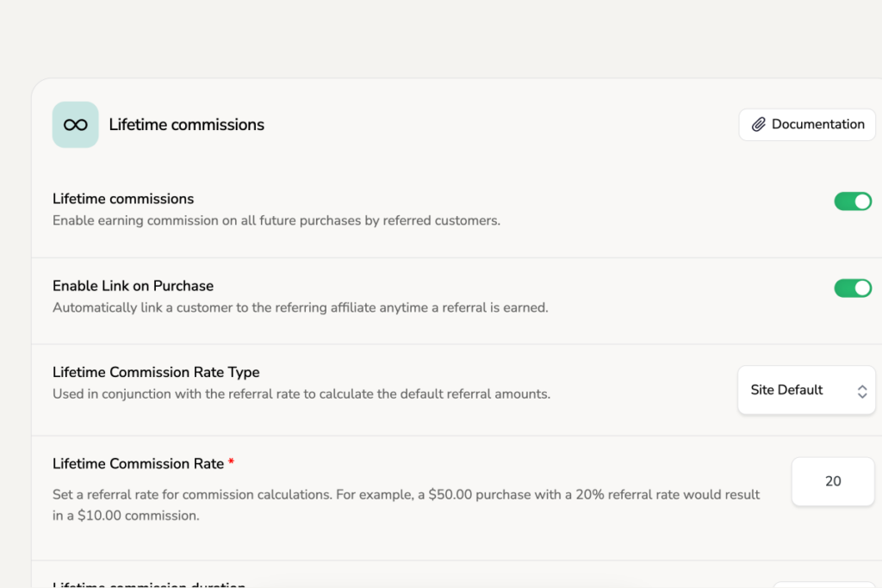Turn off the Enable Link on Purchase toggle
Image resolution: width=882 pixels, height=588 pixels.
tap(853, 288)
